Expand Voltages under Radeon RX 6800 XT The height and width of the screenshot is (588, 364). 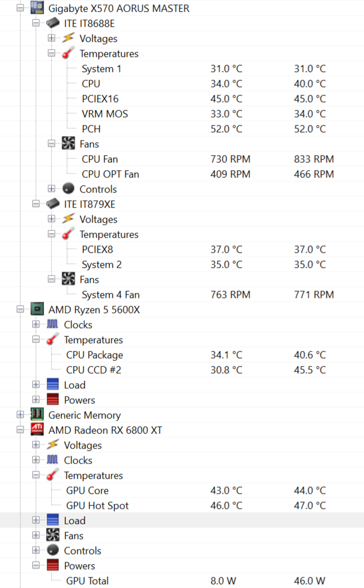pyautogui.click(x=36, y=445)
